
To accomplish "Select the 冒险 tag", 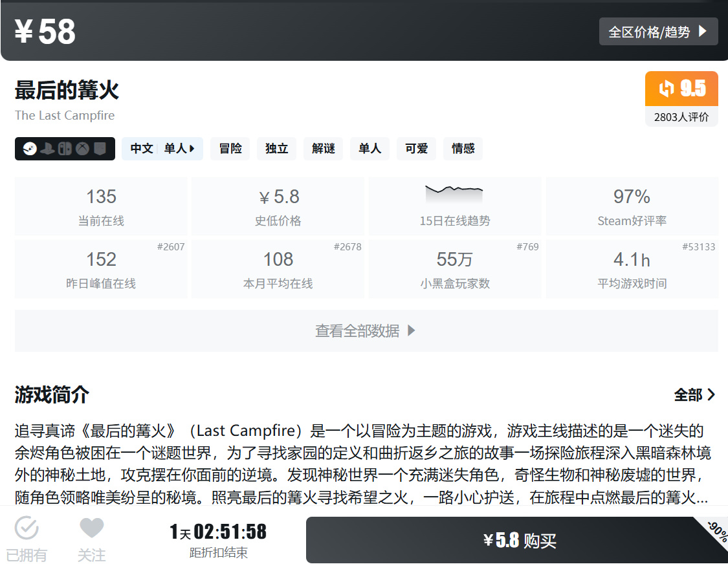I will tap(230, 149).
